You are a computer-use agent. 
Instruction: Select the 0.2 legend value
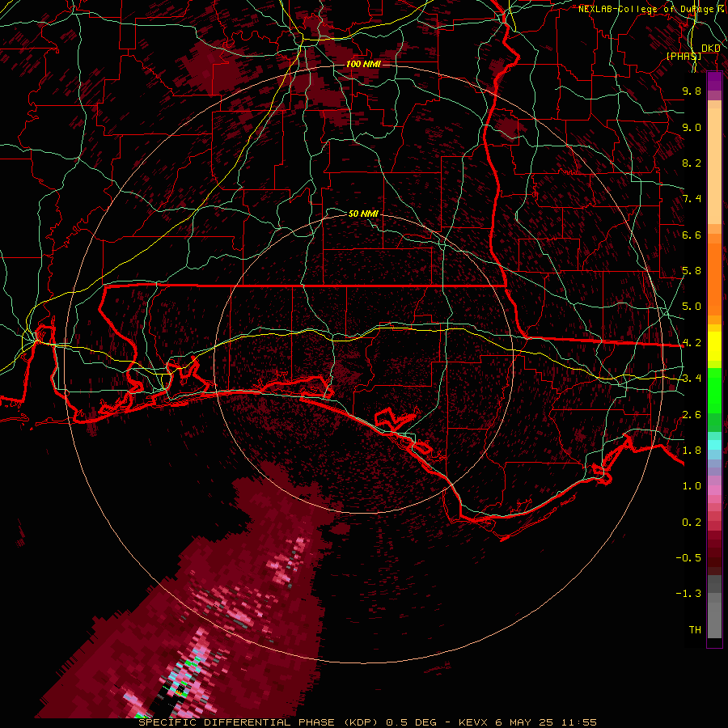[692, 523]
